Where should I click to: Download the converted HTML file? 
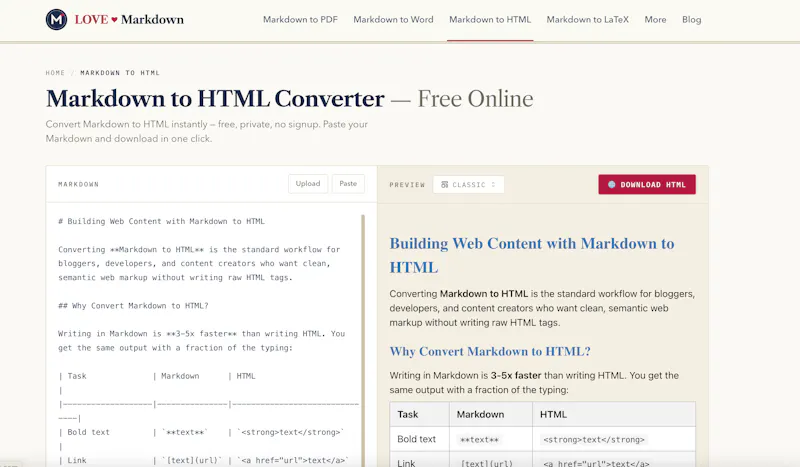(647, 185)
